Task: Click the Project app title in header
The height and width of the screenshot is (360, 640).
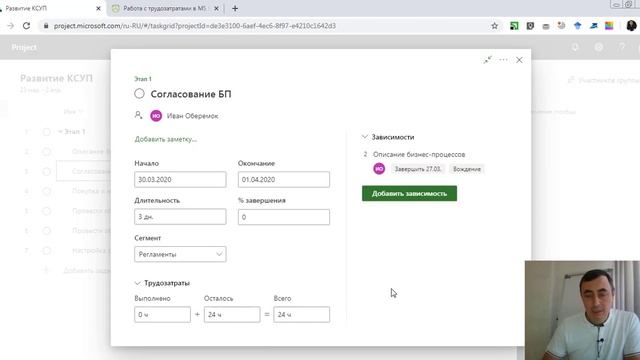Action: 24,47
